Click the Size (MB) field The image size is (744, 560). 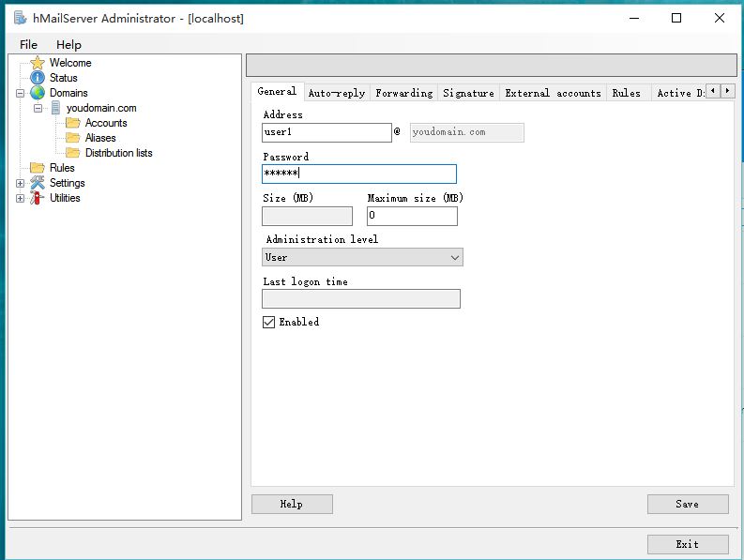click(307, 216)
